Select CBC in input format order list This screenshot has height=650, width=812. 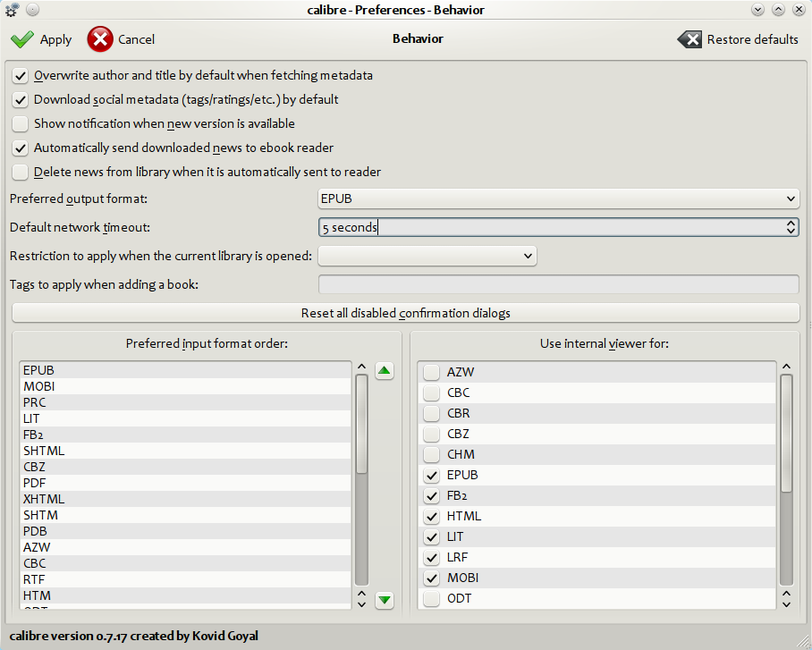[x=185, y=563]
